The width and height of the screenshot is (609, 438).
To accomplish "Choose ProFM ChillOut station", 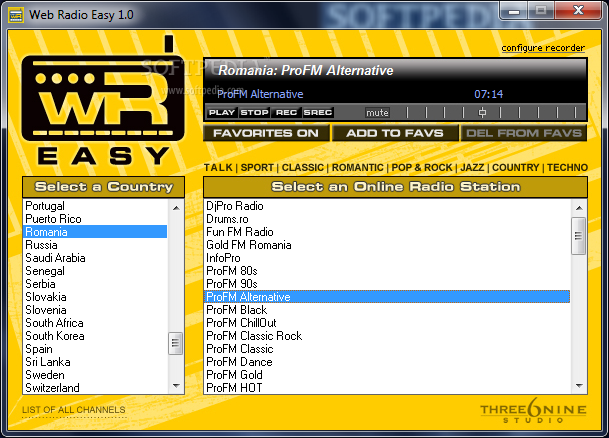I will click(387, 323).
